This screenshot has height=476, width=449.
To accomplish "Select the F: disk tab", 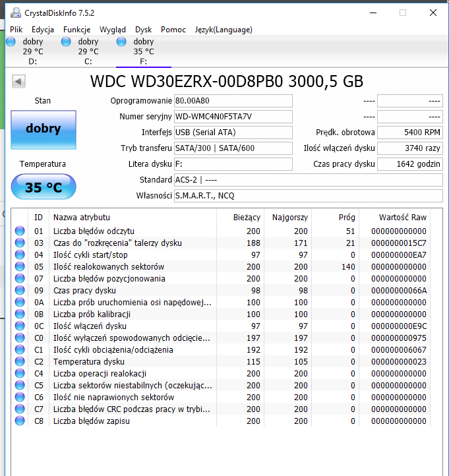I will point(144,51).
